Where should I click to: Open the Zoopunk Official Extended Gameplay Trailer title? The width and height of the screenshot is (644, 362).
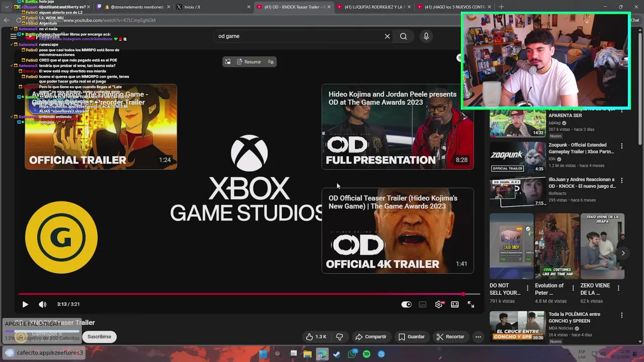[581, 148]
